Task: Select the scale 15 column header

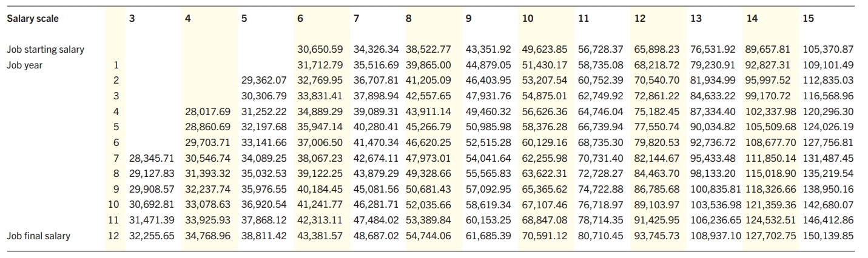Action: 808,19
